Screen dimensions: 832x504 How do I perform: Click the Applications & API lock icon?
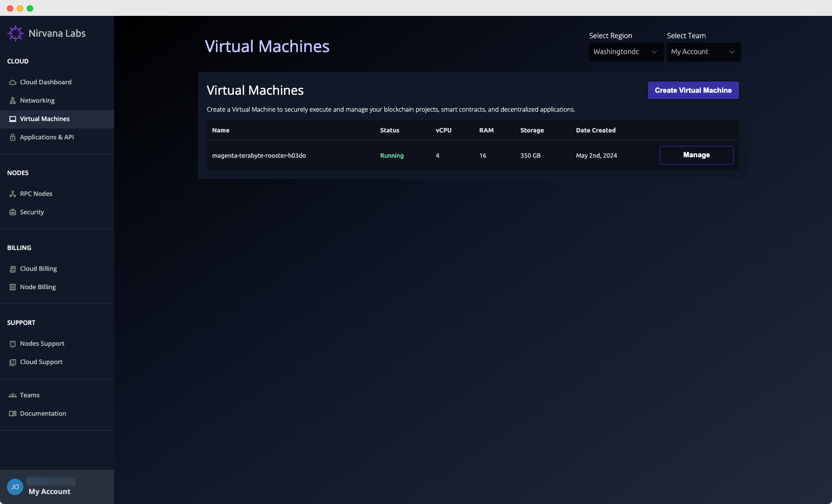[x=13, y=137]
